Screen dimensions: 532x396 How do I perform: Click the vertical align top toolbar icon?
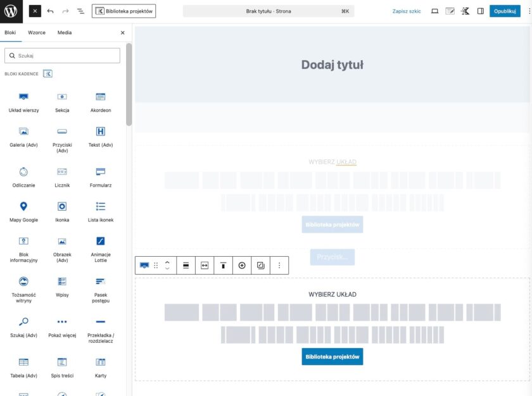pyautogui.click(x=223, y=266)
